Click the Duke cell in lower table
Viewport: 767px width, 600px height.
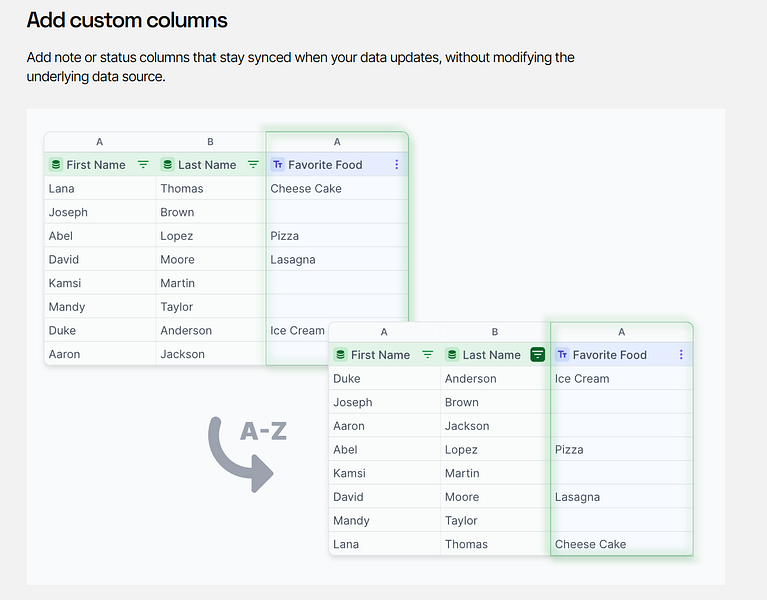tap(385, 378)
